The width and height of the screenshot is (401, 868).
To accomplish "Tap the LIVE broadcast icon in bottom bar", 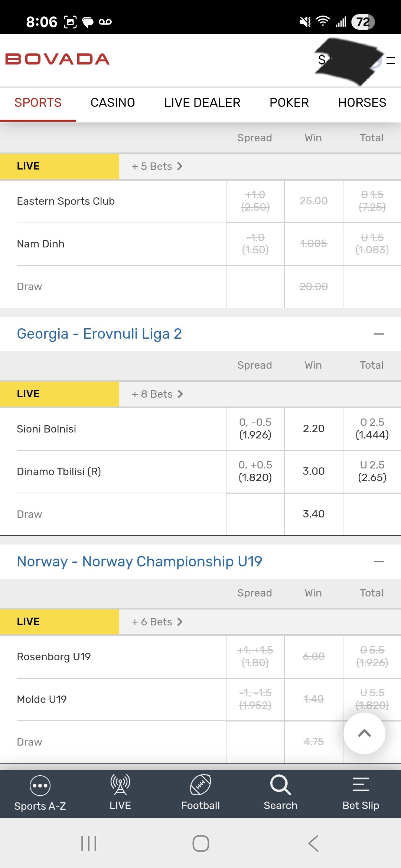I will coord(120,785).
